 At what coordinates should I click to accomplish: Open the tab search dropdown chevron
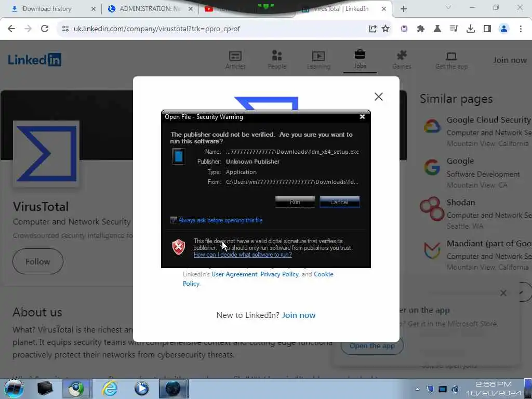click(448, 7)
